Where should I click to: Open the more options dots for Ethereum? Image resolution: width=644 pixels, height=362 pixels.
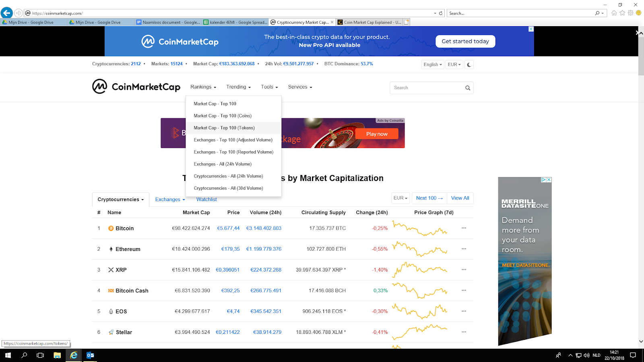pos(464,249)
